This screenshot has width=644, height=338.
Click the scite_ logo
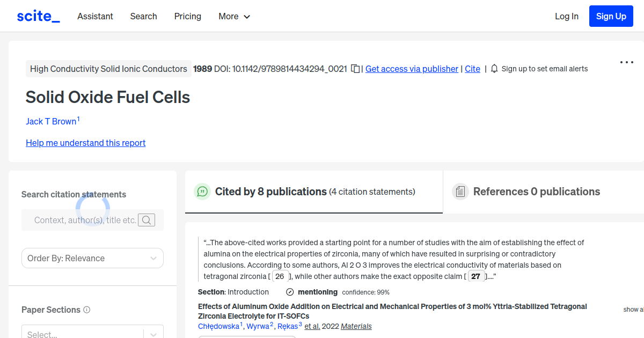click(x=38, y=16)
